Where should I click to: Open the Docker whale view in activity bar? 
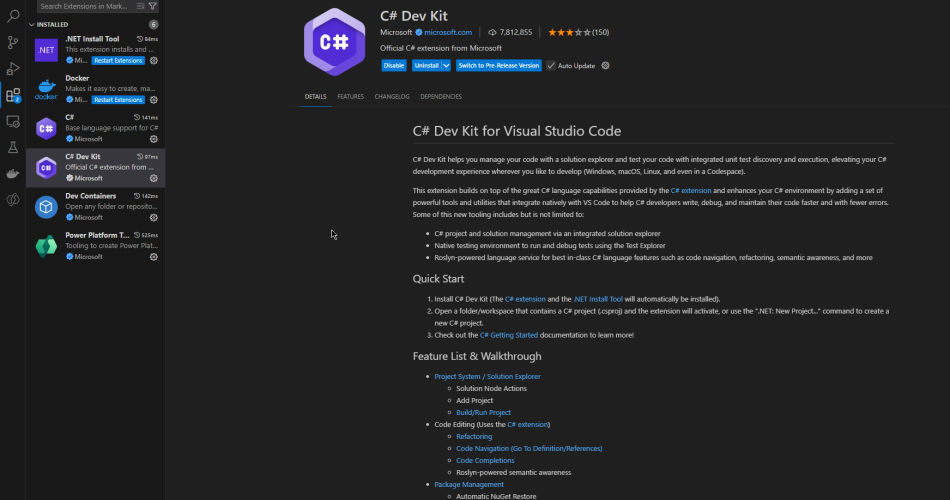click(13, 173)
